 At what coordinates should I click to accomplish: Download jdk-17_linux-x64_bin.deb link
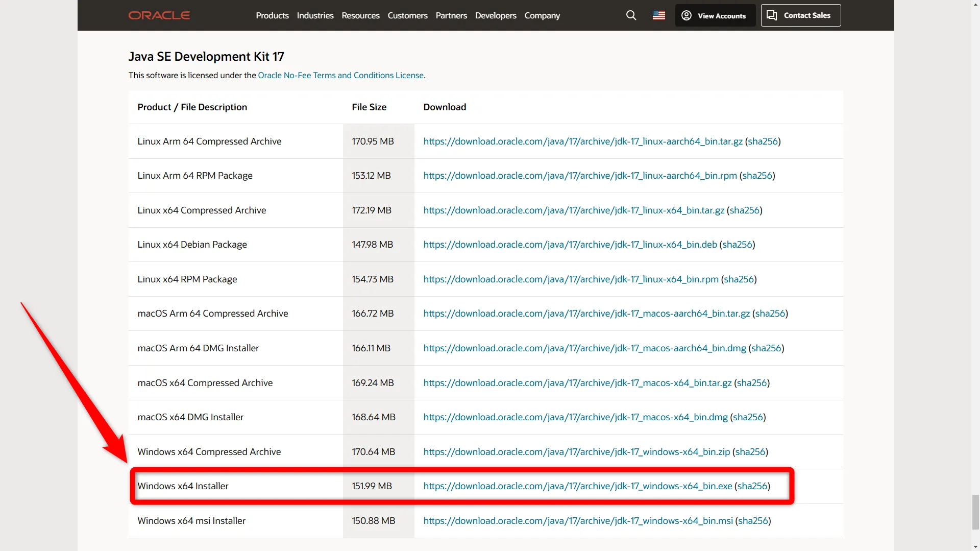click(x=570, y=245)
